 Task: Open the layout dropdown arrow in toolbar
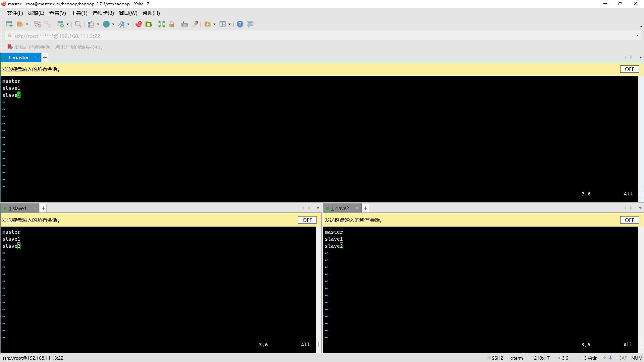click(230, 24)
